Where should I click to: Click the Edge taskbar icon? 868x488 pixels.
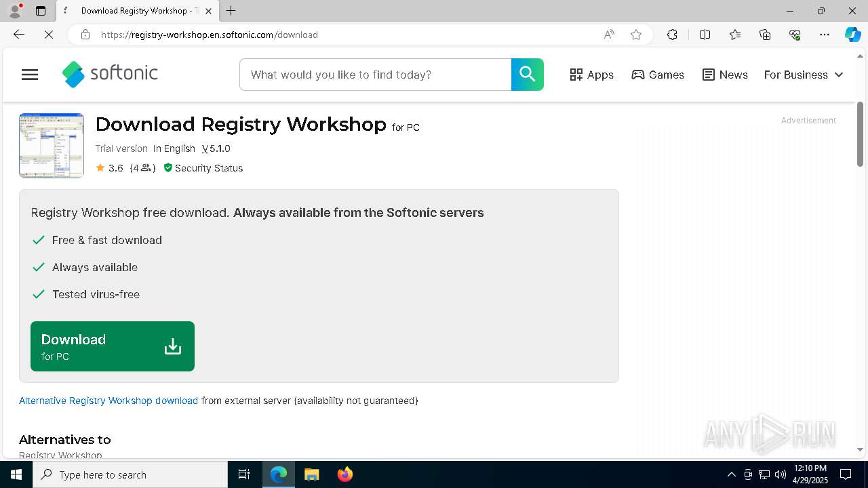click(279, 474)
